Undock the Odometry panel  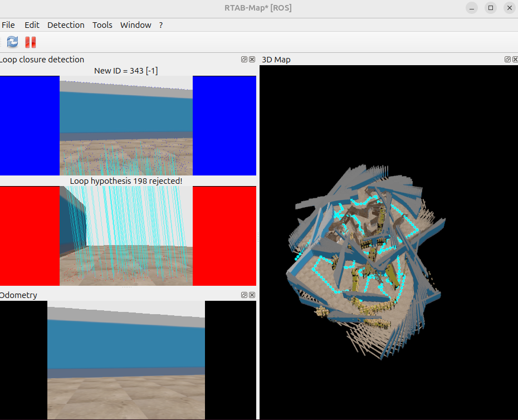coord(244,295)
